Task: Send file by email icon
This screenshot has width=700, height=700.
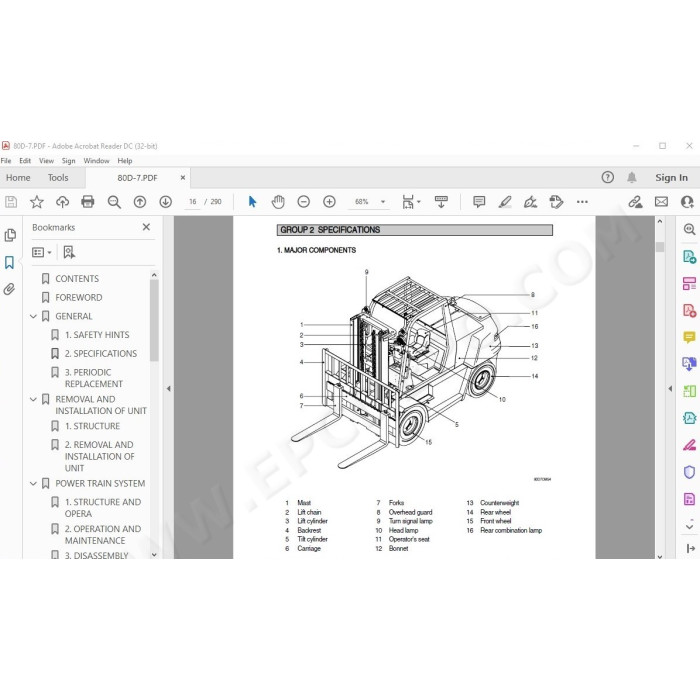Action: pos(662,202)
